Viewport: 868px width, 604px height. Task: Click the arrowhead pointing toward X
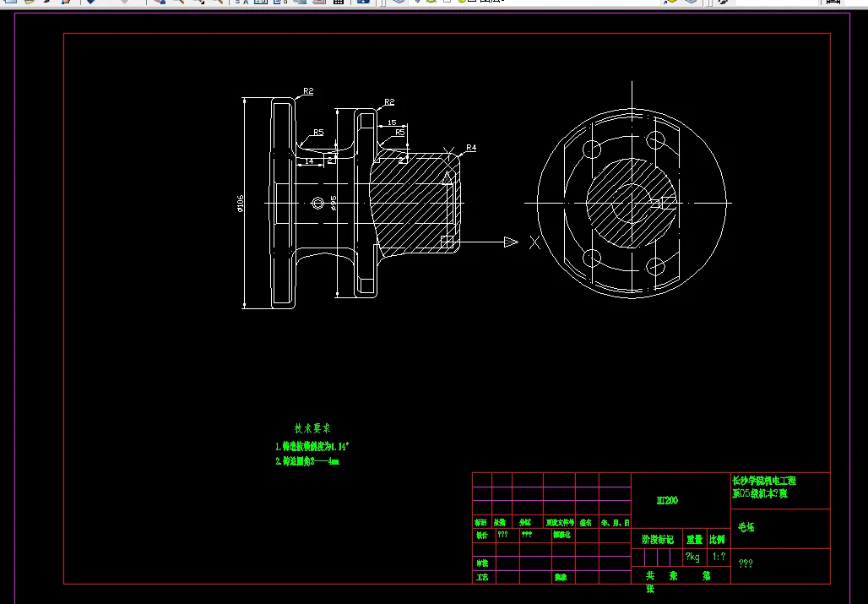[511, 242]
